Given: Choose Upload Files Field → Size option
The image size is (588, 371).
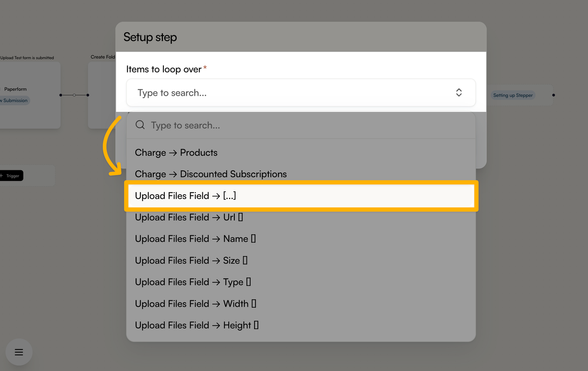Looking at the screenshot, I should (x=301, y=261).
